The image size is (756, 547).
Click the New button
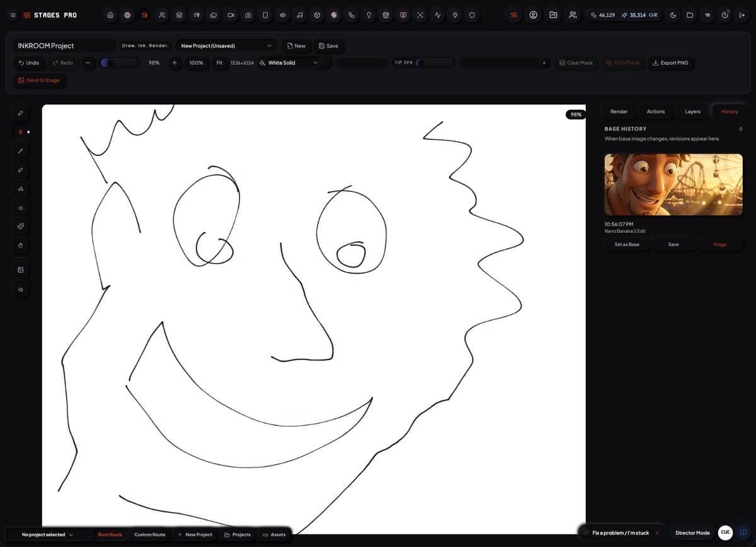tap(296, 46)
